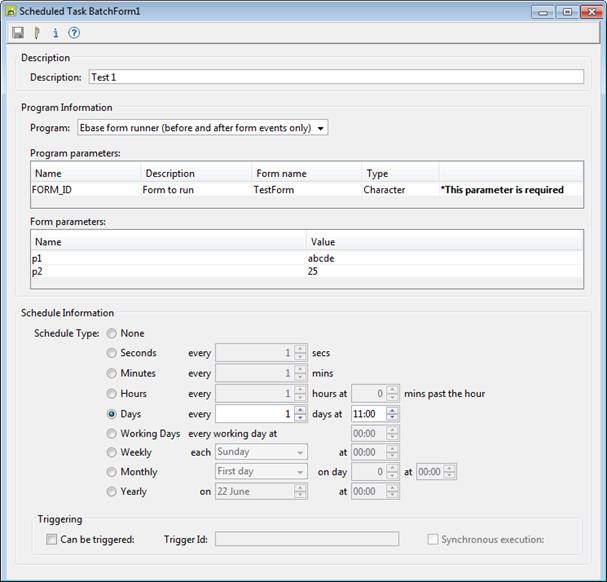The image size is (607, 582).
Task: Increase the 11:00 time with up arrow
Action: click(392, 410)
